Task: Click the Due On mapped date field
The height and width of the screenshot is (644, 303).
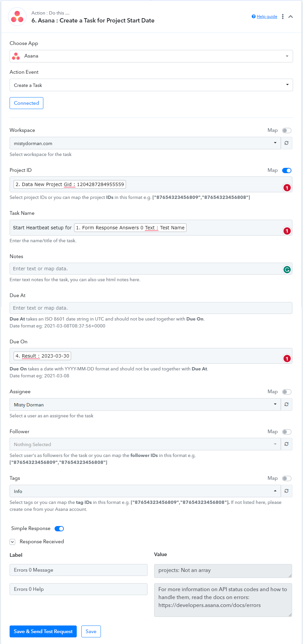Action: click(151, 356)
